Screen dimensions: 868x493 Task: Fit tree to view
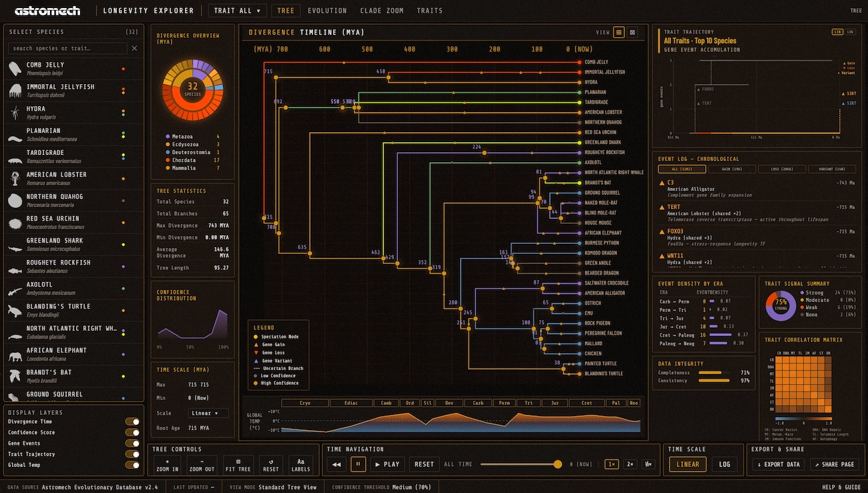pos(237,465)
